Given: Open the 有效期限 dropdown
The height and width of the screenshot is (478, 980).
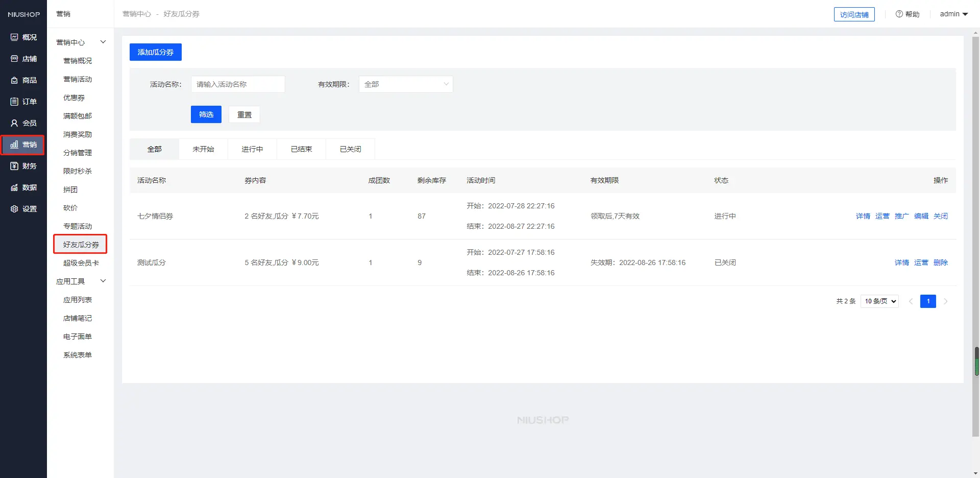Looking at the screenshot, I should point(406,84).
